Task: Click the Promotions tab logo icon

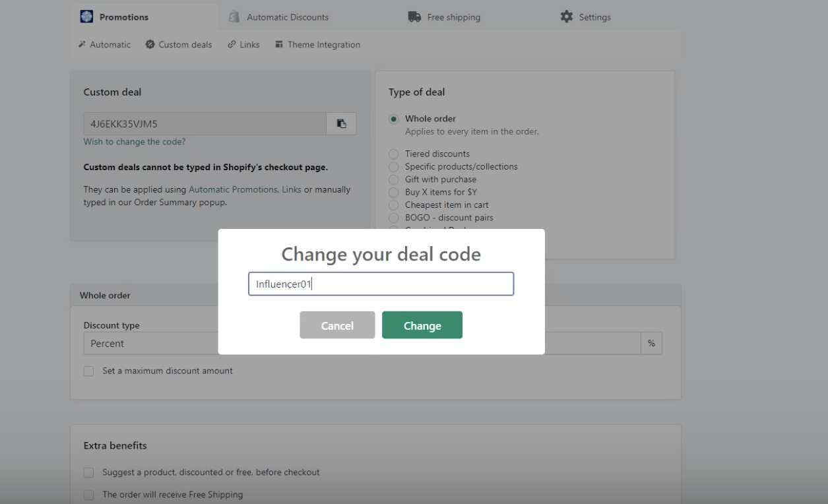Action: tap(86, 16)
